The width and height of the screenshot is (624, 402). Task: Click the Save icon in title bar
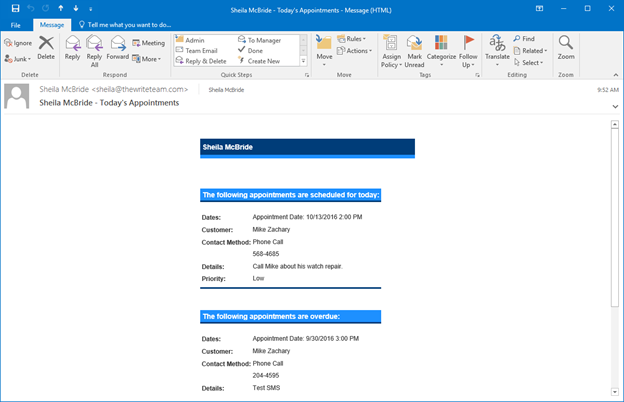pyautogui.click(x=14, y=8)
